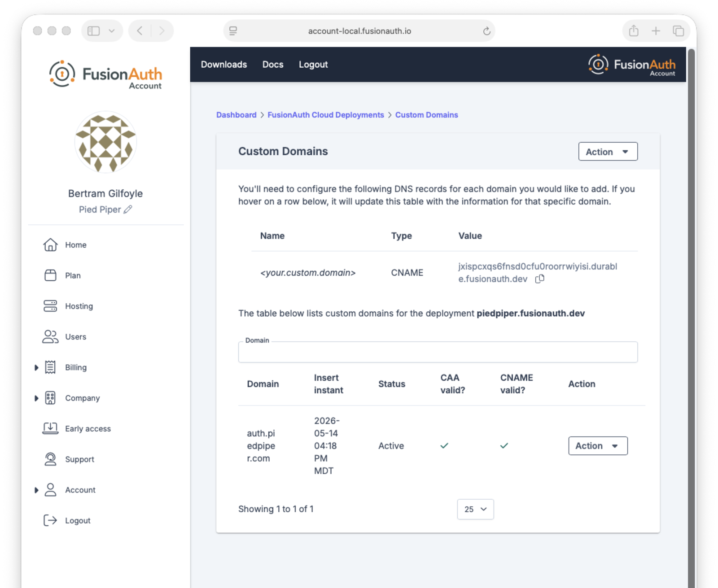Click the Account person icon

[50, 490]
